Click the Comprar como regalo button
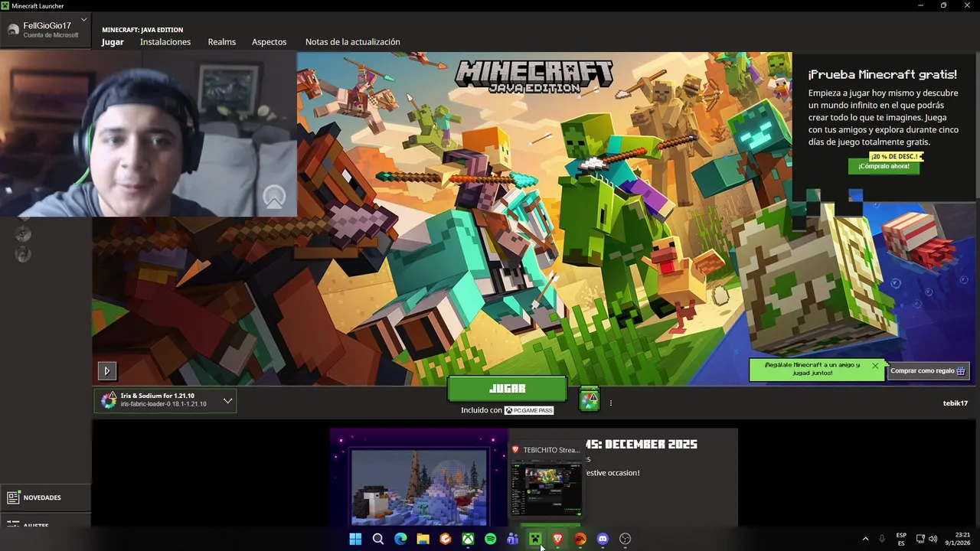The height and width of the screenshot is (551, 980). pyautogui.click(x=928, y=371)
